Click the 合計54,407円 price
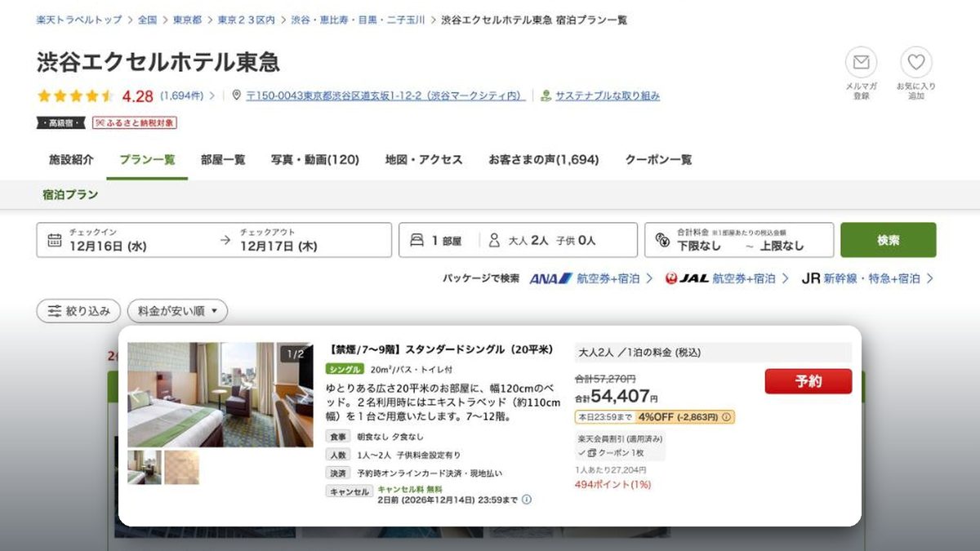 click(x=617, y=396)
